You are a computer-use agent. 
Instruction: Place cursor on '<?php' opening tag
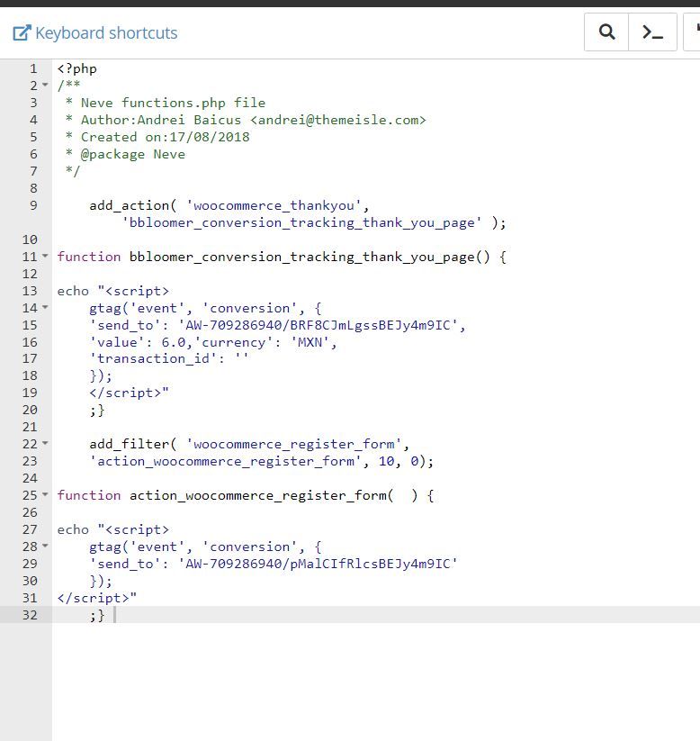77,69
